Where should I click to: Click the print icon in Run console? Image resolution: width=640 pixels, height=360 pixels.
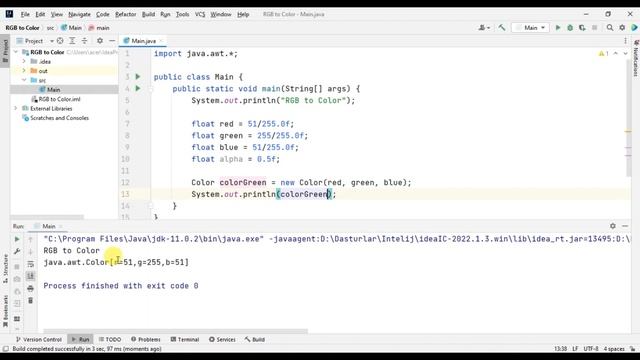tap(31, 289)
